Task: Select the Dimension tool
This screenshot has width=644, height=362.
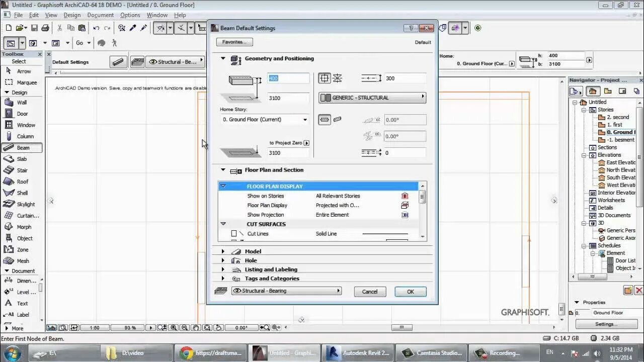Action: [20, 281]
